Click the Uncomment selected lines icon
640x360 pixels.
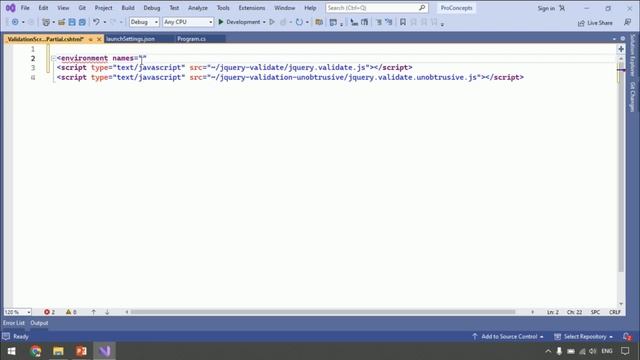click(x=389, y=22)
